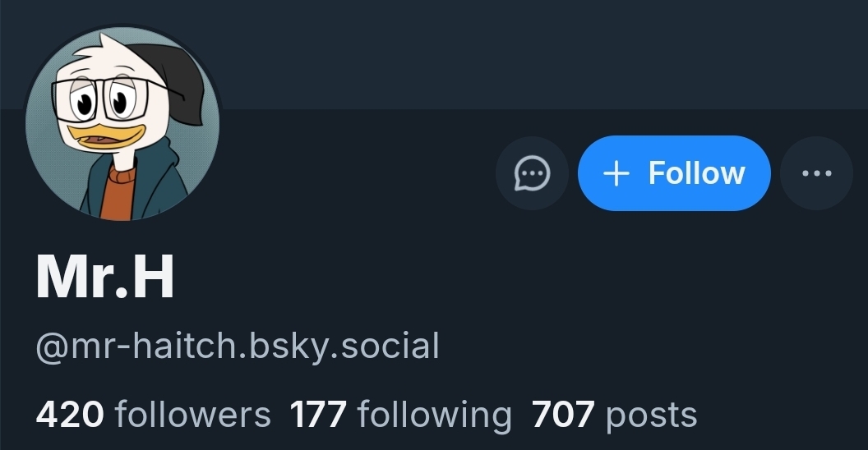This screenshot has width=868, height=450.
Task: Click the word Follow on the blue button
Action: pos(696,173)
